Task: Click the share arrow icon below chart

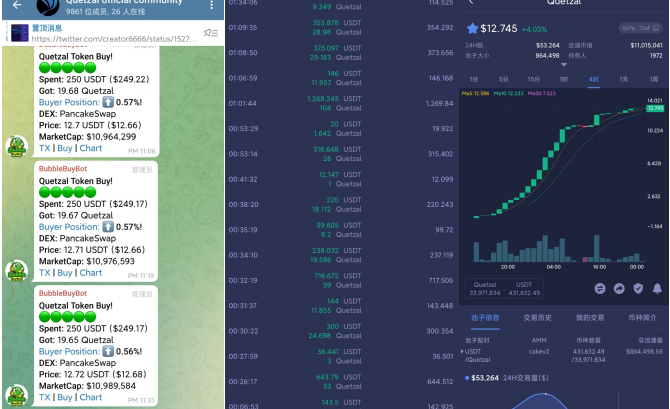Action: tap(619, 288)
